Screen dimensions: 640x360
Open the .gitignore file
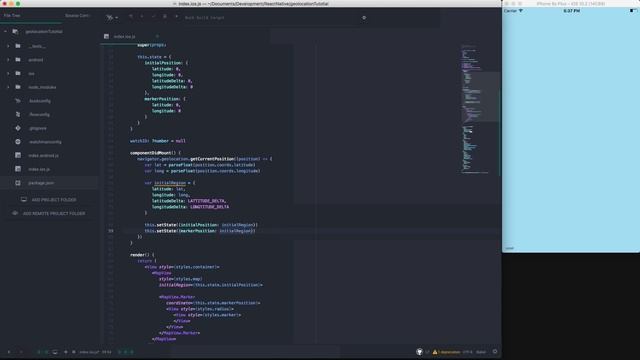coord(38,128)
